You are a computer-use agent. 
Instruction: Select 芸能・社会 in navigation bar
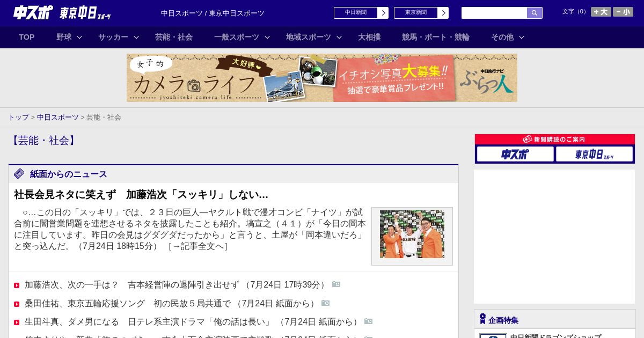pyautogui.click(x=174, y=37)
